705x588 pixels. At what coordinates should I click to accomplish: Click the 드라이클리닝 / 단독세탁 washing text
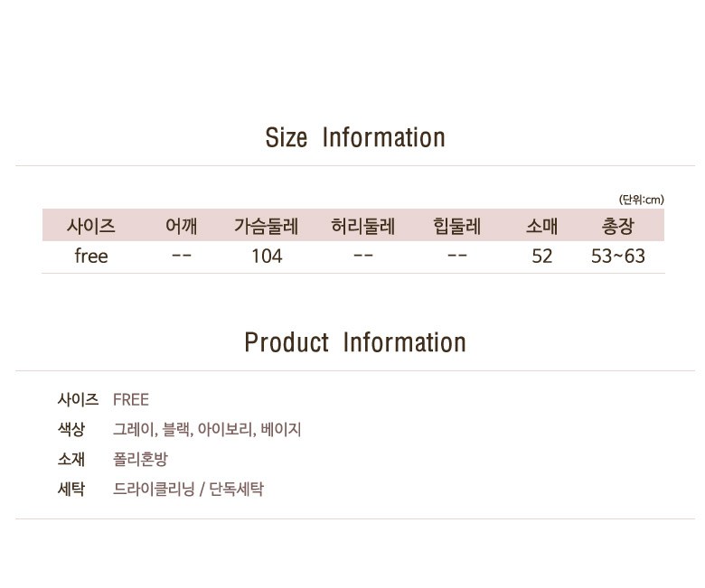[188, 489]
